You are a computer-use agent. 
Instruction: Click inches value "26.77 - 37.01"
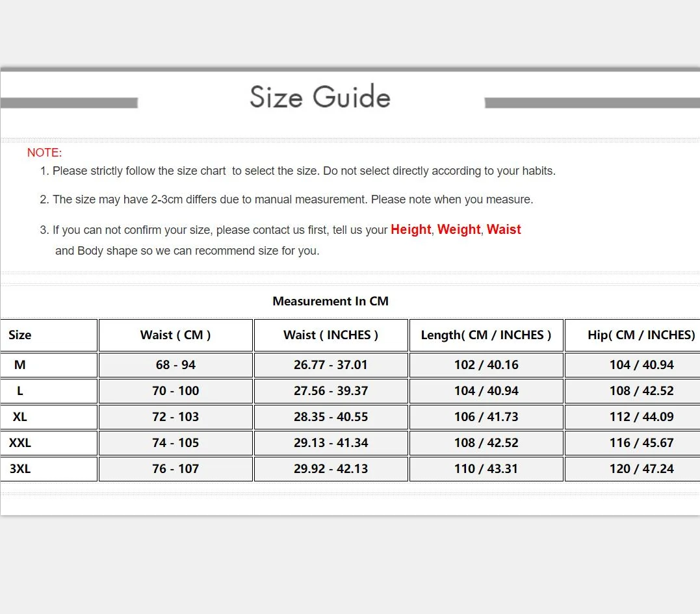point(331,365)
